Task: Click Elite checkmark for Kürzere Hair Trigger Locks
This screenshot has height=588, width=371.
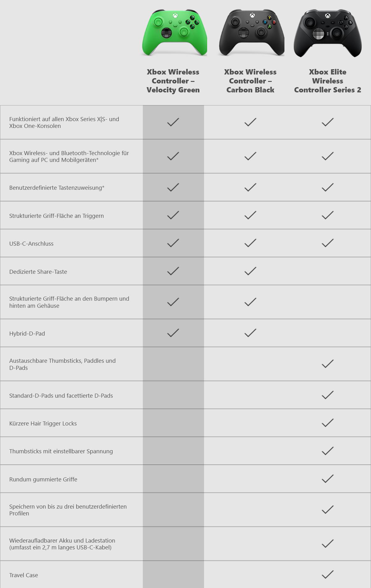Action: (328, 423)
